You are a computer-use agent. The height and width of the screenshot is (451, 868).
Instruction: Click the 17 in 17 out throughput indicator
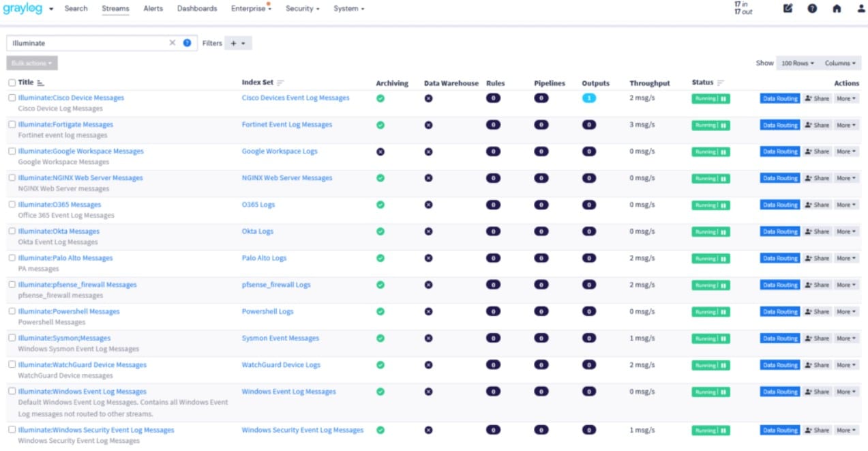[743, 8]
